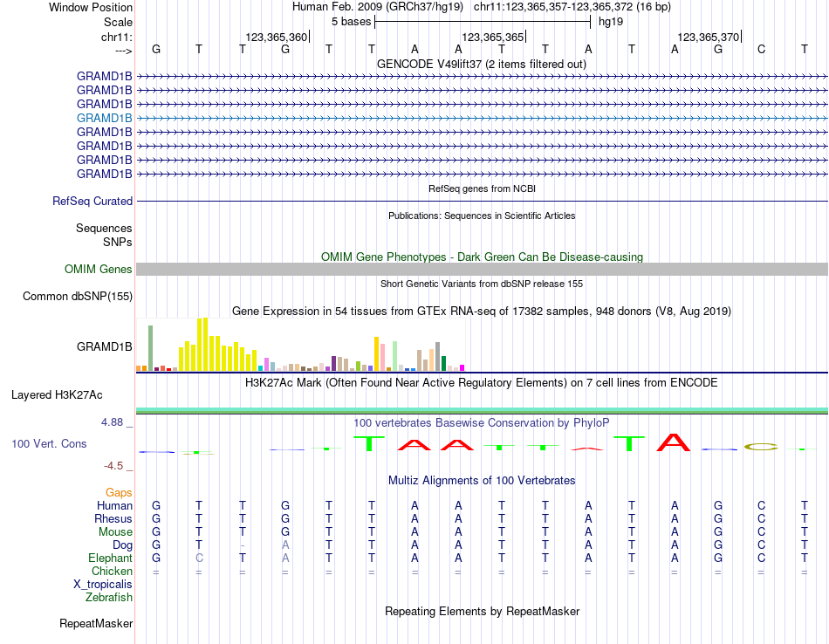Click the 4.88 upper scale value
This screenshot has width=829, height=644.
tap(112, 422)
